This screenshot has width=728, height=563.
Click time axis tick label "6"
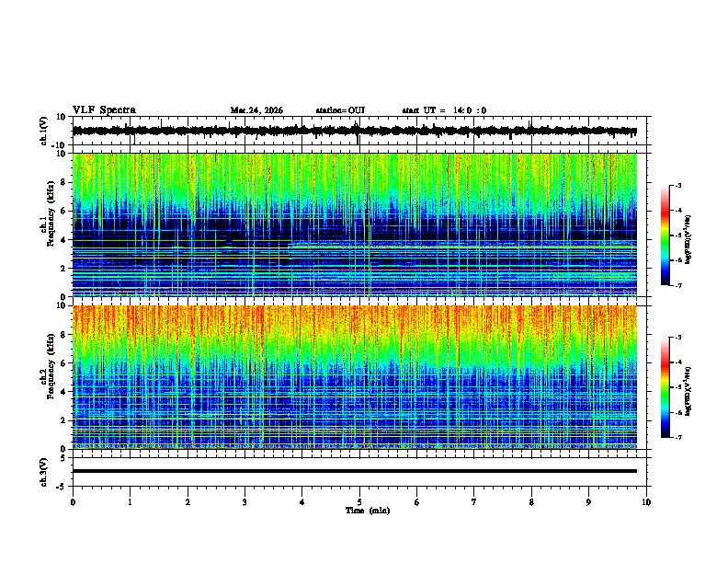[x=416, y=502]
